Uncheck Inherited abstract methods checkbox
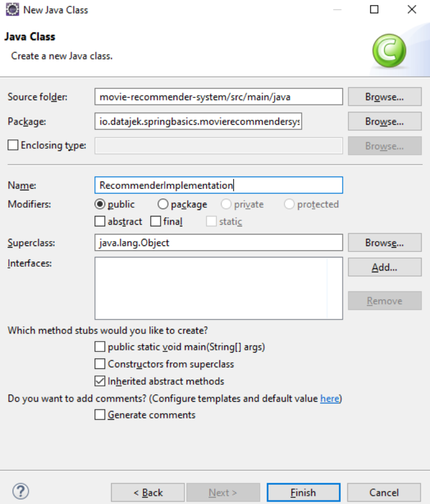 click(x=100, y=381)
